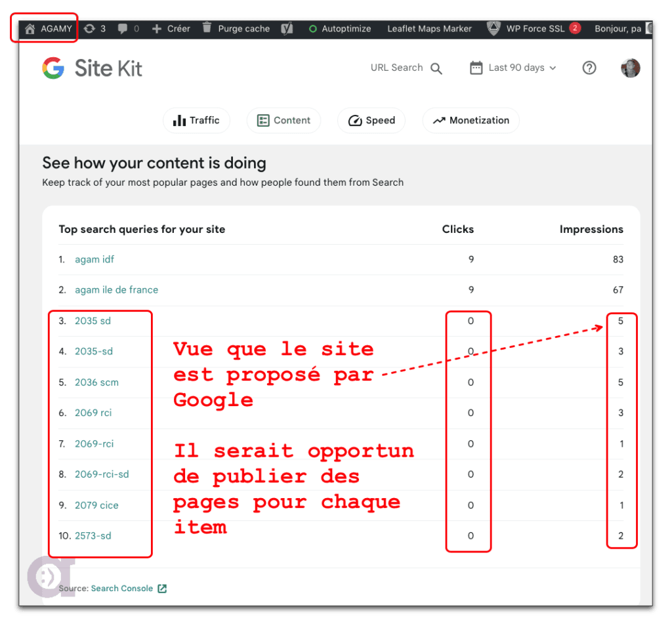Open the Bonjour user account menu
Screen dimensions: 672x626
click(617, 28)
